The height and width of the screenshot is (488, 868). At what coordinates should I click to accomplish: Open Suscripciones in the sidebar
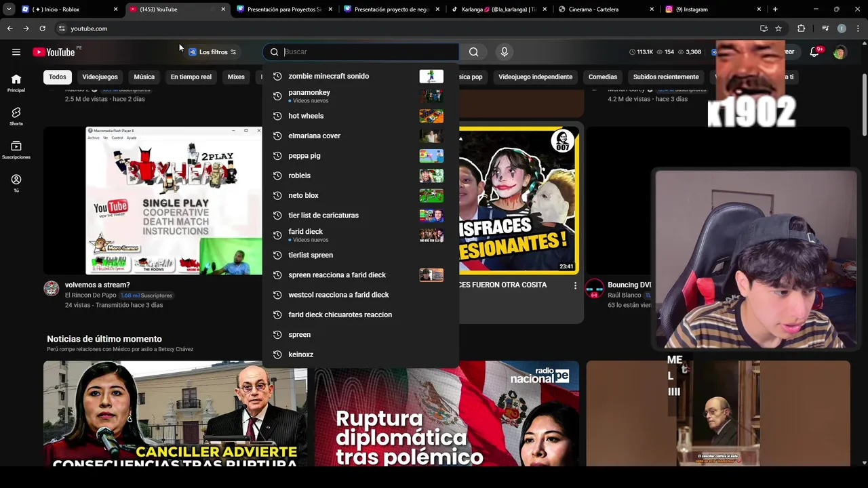click(16, 150)
